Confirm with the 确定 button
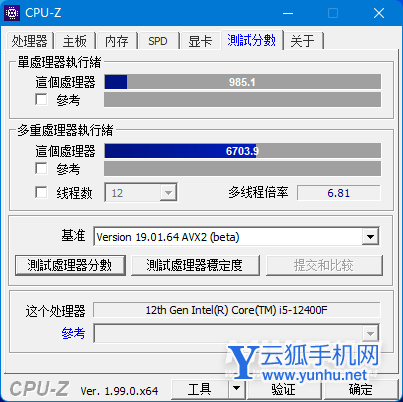Screen dimensions: 403x402 click(361, 389)
